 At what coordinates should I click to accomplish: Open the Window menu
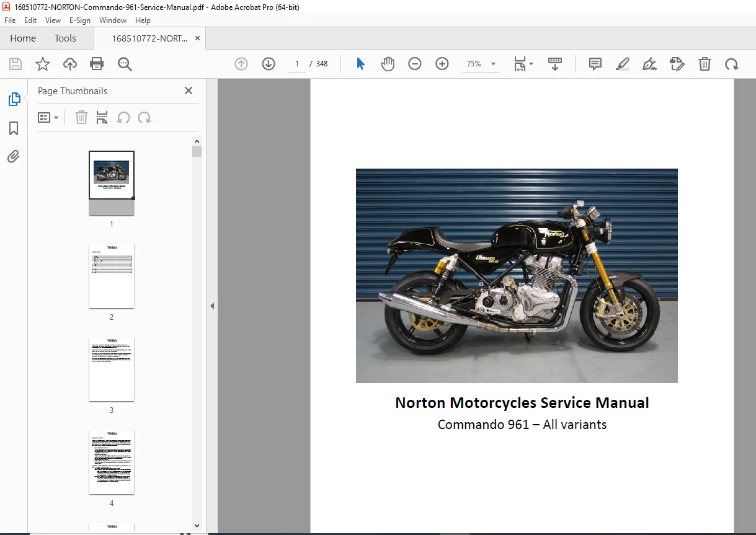113,20
